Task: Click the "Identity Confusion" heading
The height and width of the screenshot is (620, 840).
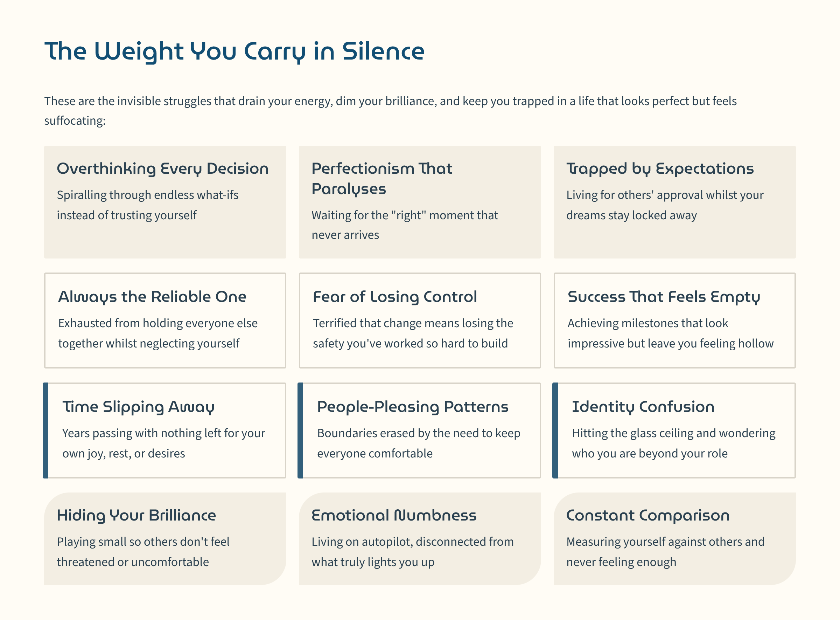Action: [x=643, y=407]
